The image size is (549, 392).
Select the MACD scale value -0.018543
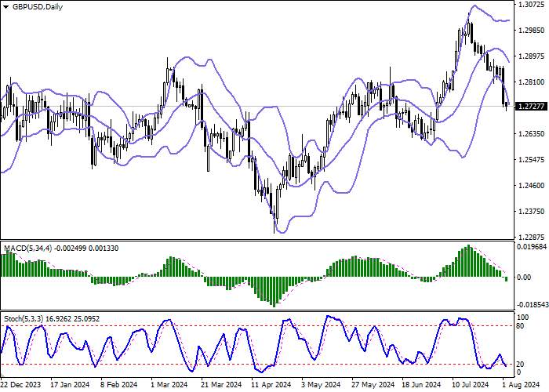(531, 305)
